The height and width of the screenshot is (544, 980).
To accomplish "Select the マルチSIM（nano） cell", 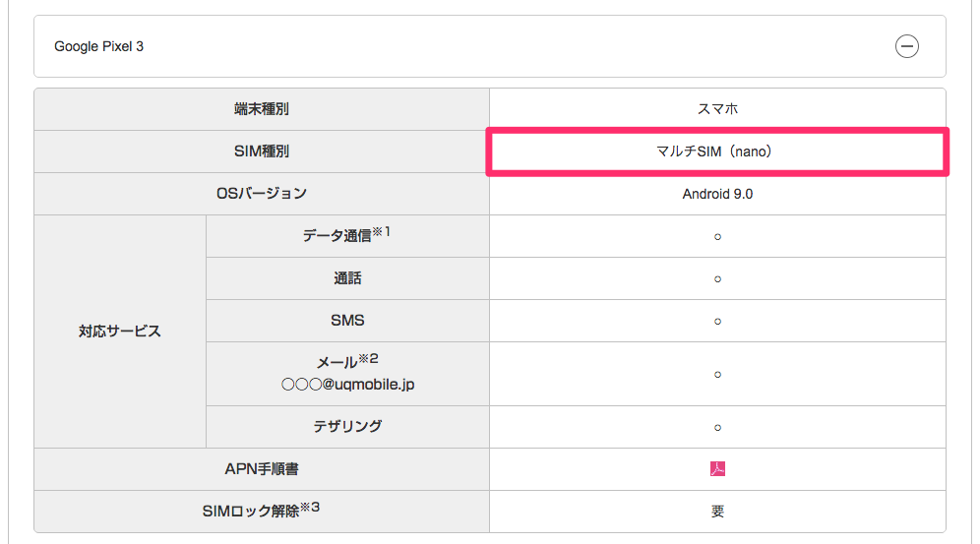I will (x=717, y=151).
